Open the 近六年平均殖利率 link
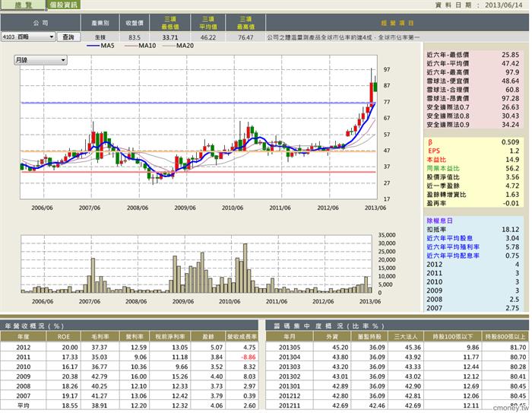 pyautogui.click(x=453, y=247)
